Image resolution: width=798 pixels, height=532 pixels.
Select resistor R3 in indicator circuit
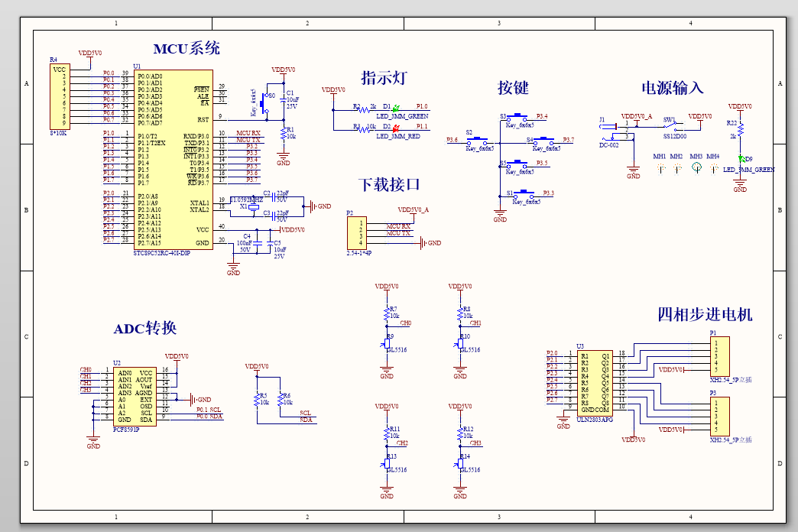[x=363, y=130]
